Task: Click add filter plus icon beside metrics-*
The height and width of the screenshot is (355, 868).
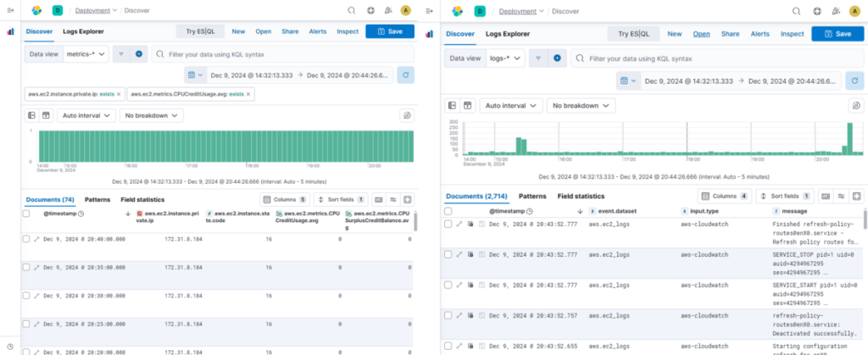Action: pyautogui.click(x=138, y=53)
